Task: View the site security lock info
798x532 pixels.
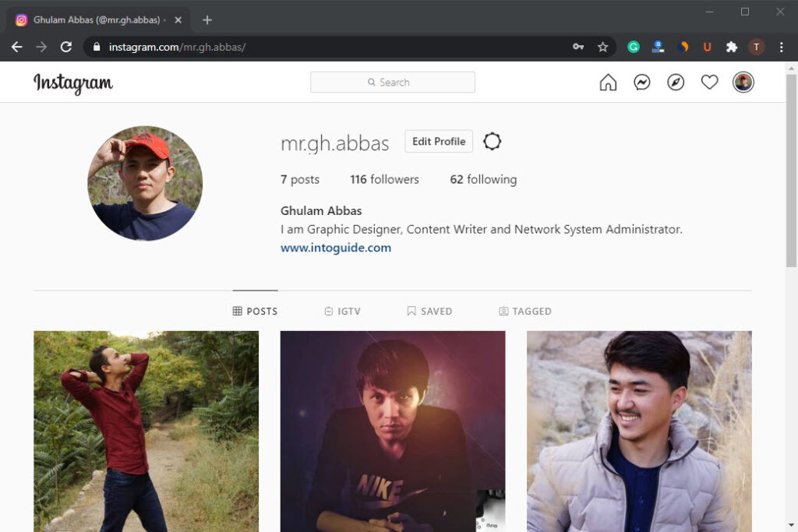Action: click(97, 47)
